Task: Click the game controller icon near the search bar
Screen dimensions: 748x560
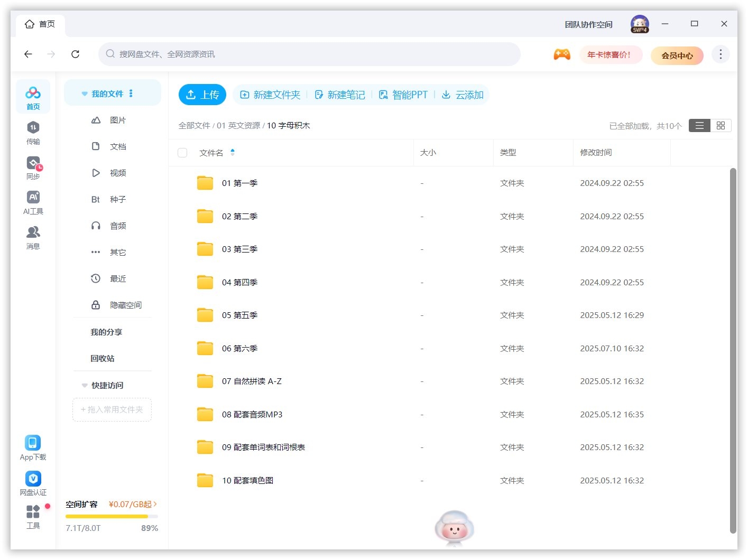Action: (x=562, y=54)
